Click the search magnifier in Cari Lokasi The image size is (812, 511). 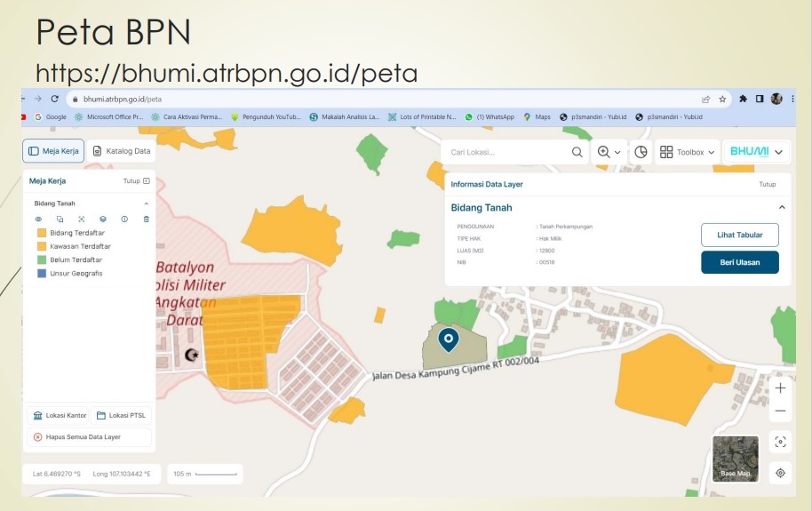pos(577,152)
